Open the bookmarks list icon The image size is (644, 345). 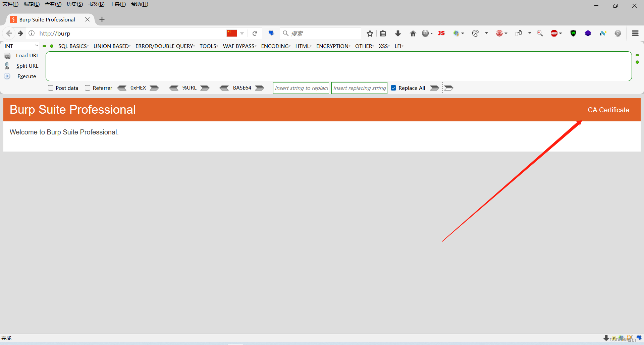tap(383, 33)
